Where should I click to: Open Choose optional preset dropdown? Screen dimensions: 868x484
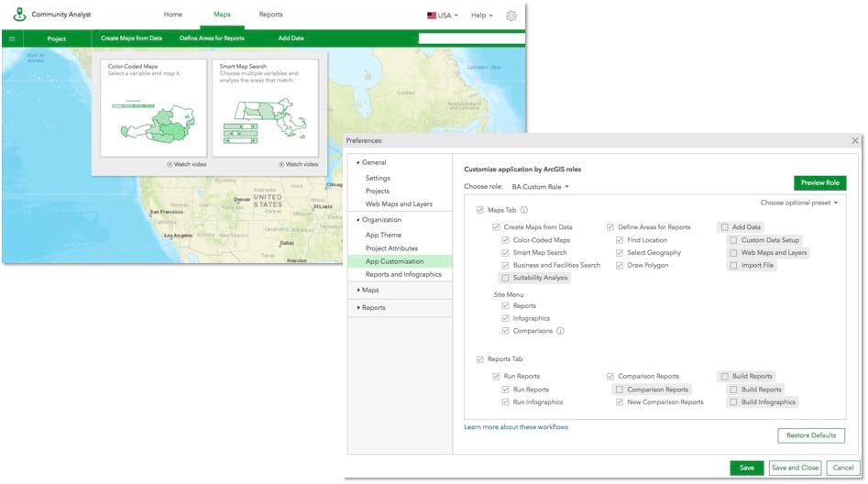(799, 203)
